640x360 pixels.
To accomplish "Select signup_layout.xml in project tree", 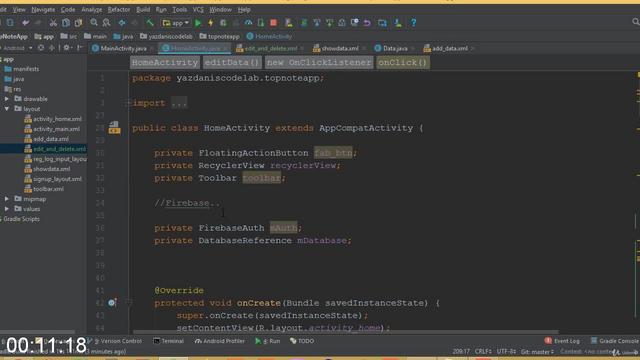I will (53, 179).
